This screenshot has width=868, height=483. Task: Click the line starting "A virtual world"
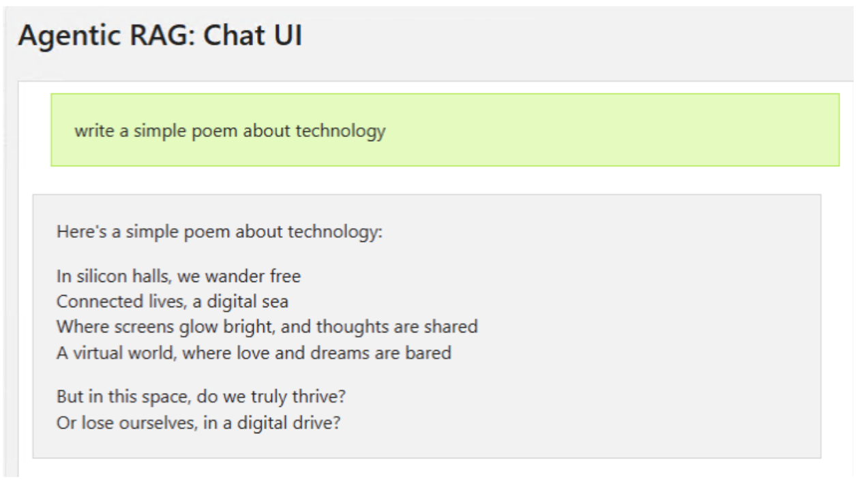point(254,353)
